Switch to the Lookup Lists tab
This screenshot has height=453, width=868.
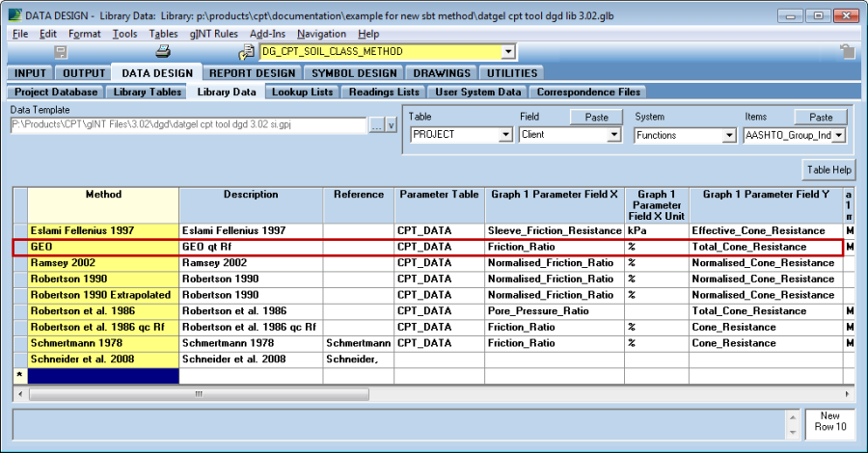(302, 92)
